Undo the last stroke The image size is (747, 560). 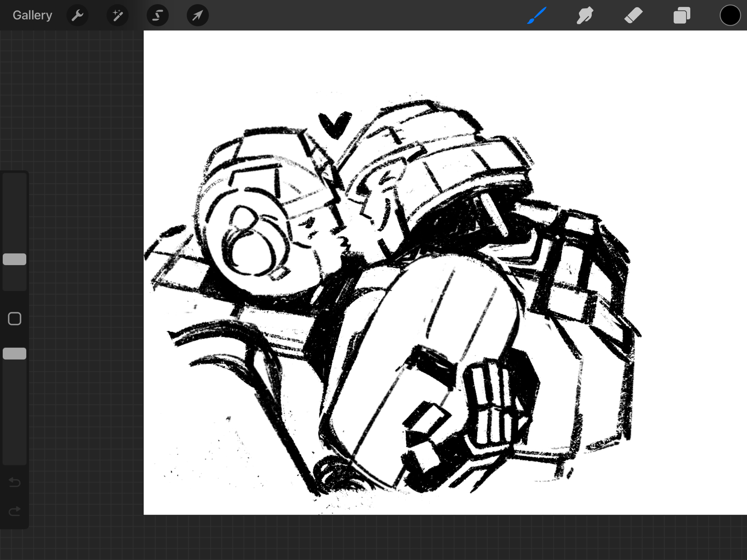(15, 482)
